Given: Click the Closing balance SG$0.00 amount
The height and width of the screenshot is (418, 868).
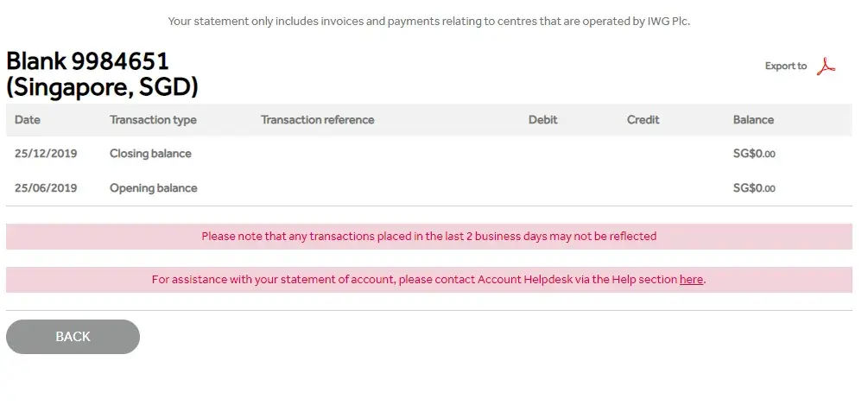Looking at the screenshot, I should pyautogui.click(x=754, y=154).
